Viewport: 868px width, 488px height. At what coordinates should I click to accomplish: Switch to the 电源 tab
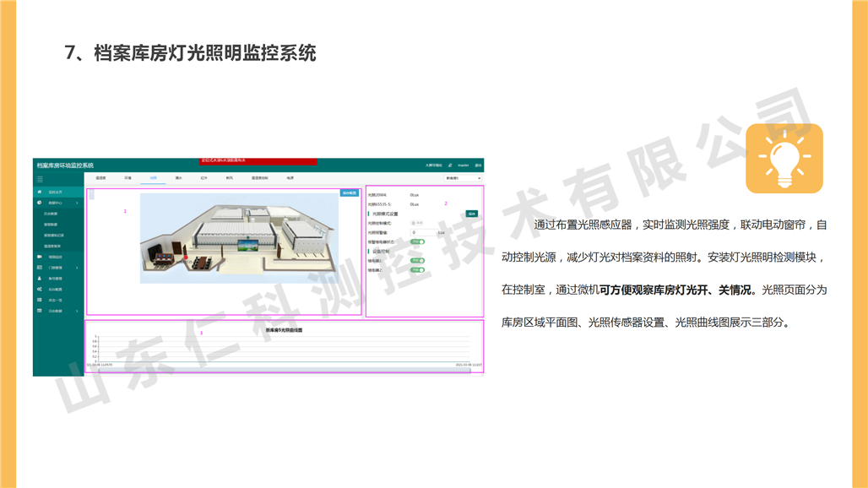290,178
